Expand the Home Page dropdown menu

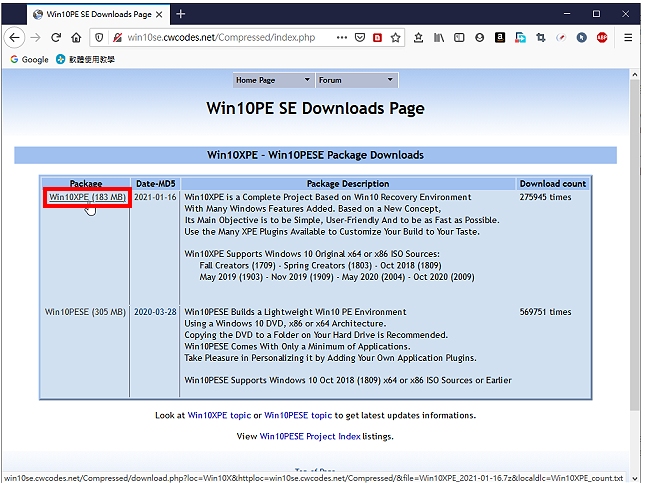pyautogui.click(x=273, y=80)
